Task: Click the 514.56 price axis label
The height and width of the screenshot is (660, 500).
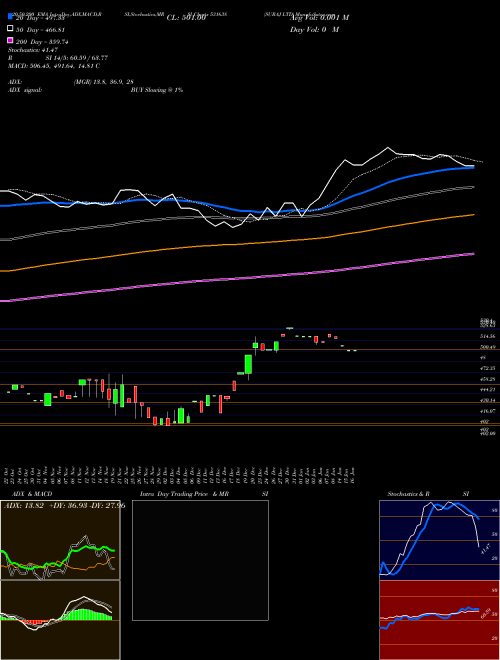Action: pos(488,337)
